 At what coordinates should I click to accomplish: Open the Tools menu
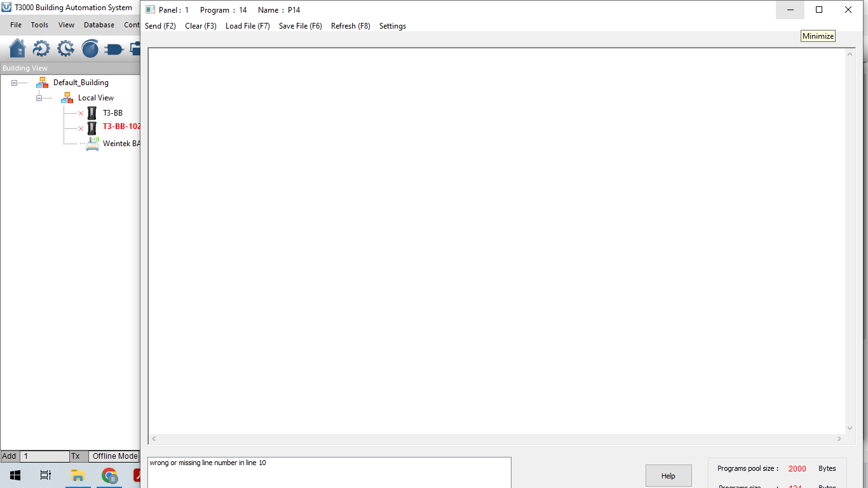[x=39, y=25]
